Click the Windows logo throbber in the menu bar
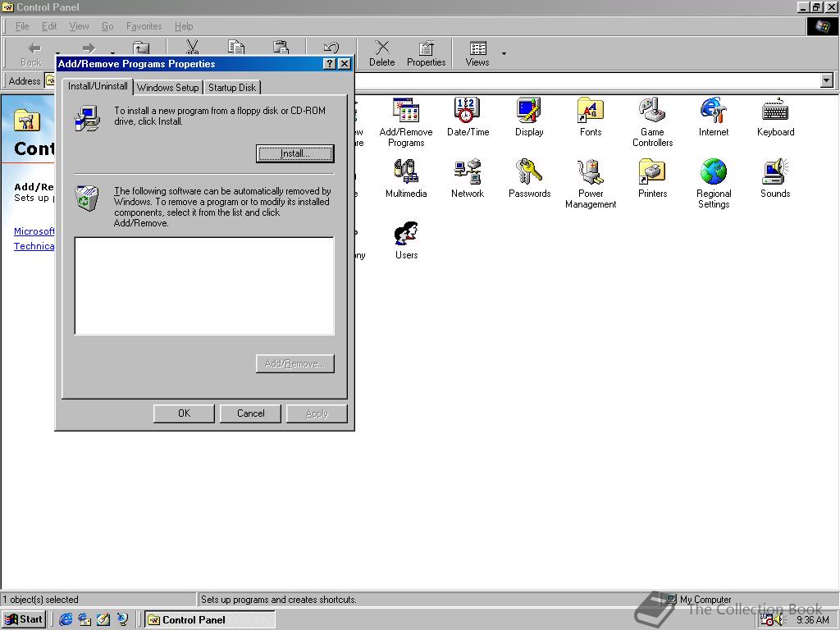Viewport: 840px width, 630px height. click(821, 26)
